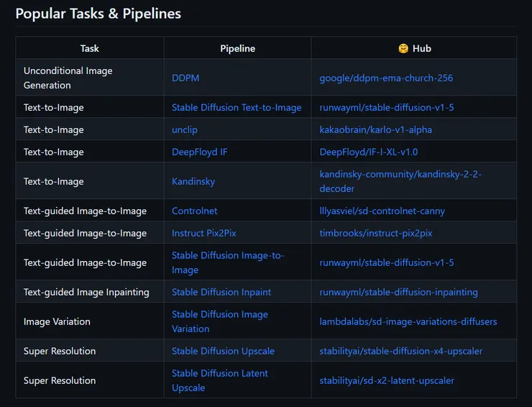Image resolution: width=532 pixels, height=407 pixels.
Task: Open the Stable Diffusion Inpaint pipeline link
Action: tap(221, 292)
